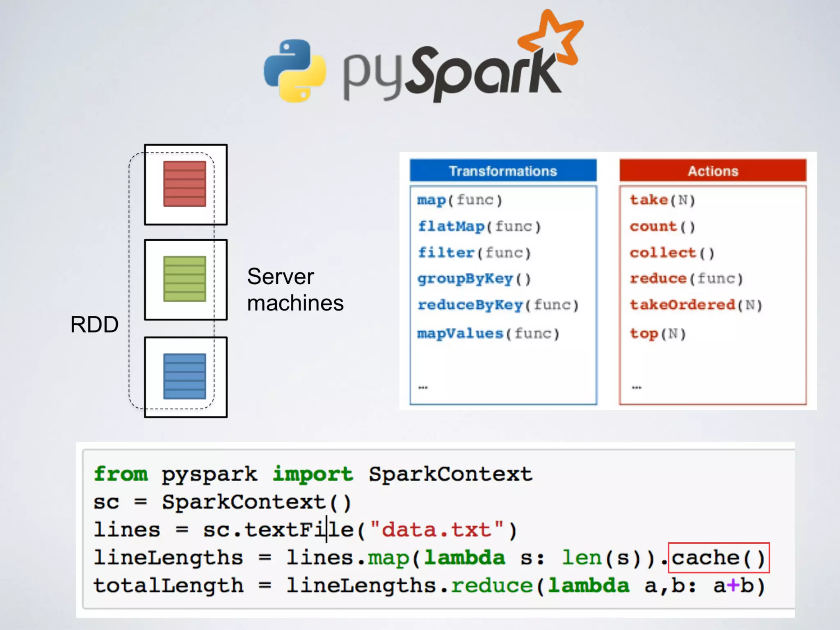Click the "data.txt" string in code
This screenshot has width=840, height=630.
[437, 530]
